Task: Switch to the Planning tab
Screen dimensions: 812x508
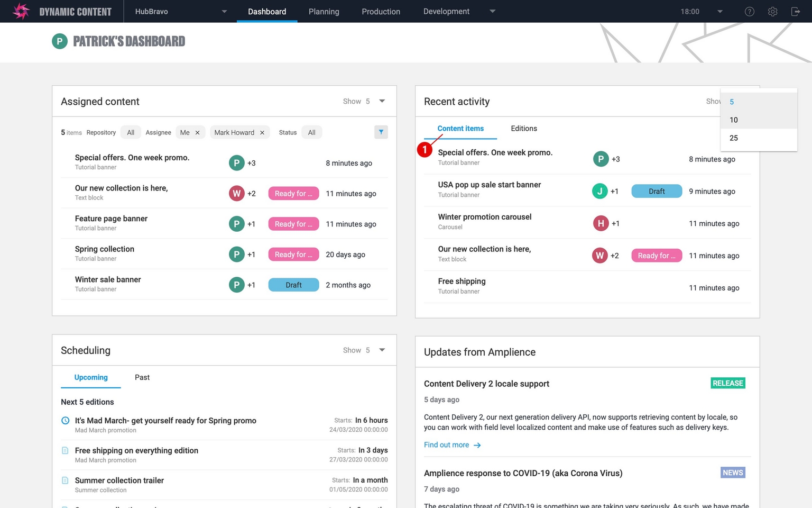Action: pyautogui.click(x=324, y=12)
